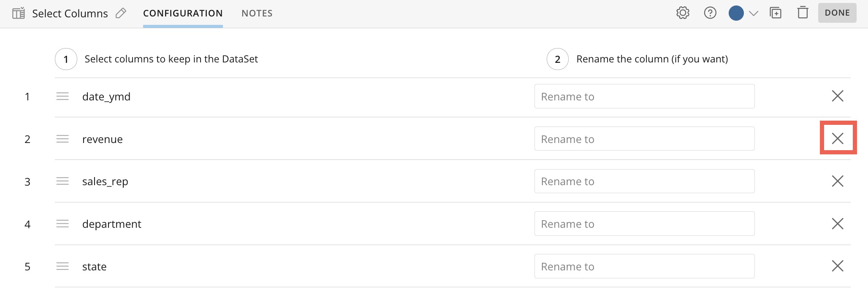Image resolution: width=868 pixels, height=302 pixels.
Task: Remove the revenue column with X
Action: pyautogui.click(x=838, y=138)
